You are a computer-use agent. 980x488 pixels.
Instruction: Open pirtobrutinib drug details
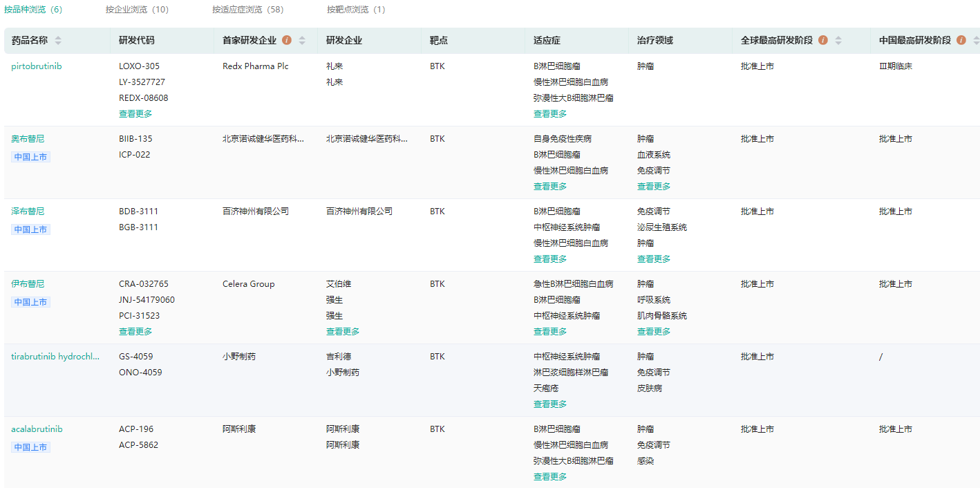(x=37, y=66)
